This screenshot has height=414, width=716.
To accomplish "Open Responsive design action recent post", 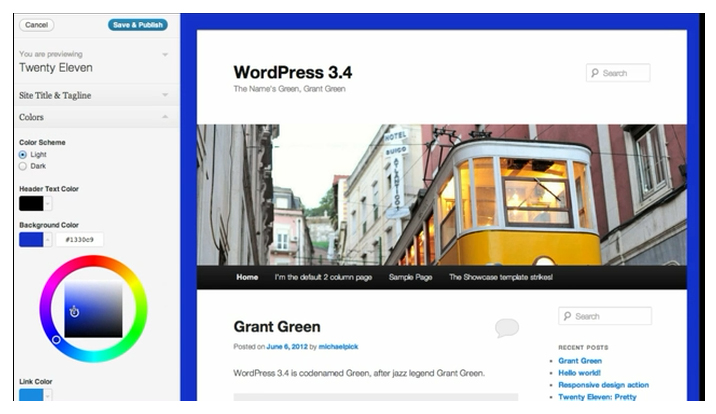I will click(603, 385).
